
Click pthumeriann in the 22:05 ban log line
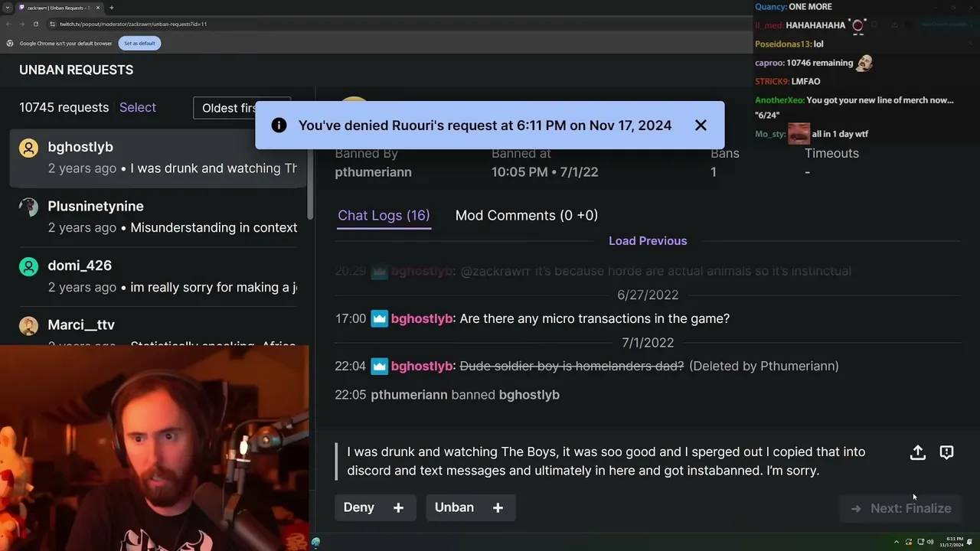pos(409,395)
